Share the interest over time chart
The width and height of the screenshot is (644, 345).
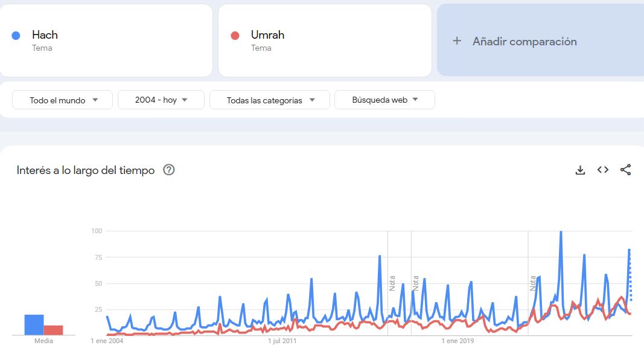(625, 170)
